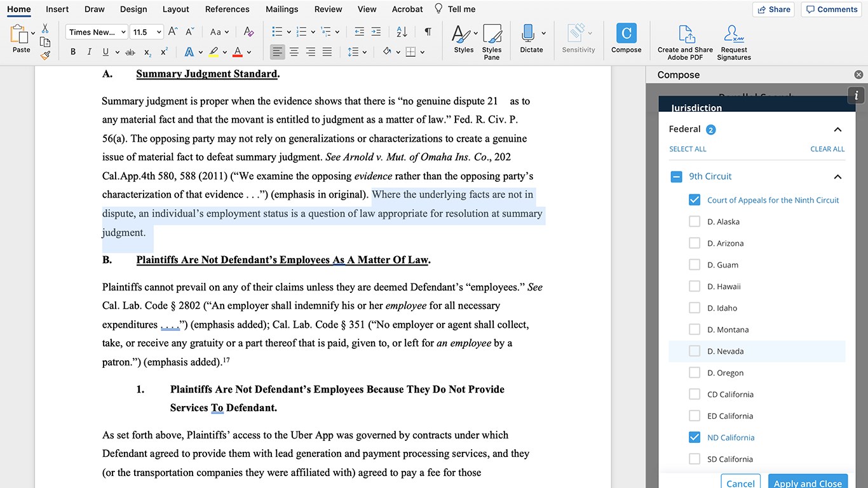Go to the Review tab

point(329,9)
